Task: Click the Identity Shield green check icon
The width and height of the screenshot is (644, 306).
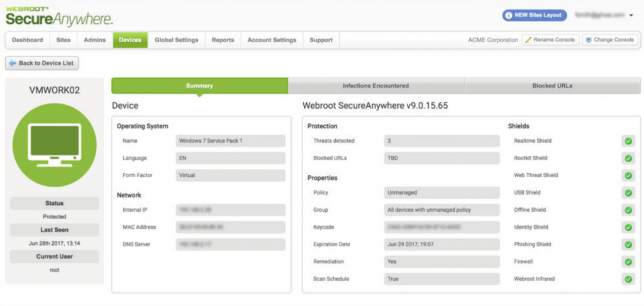Action: pyautogui.click(x=628, y=227)
